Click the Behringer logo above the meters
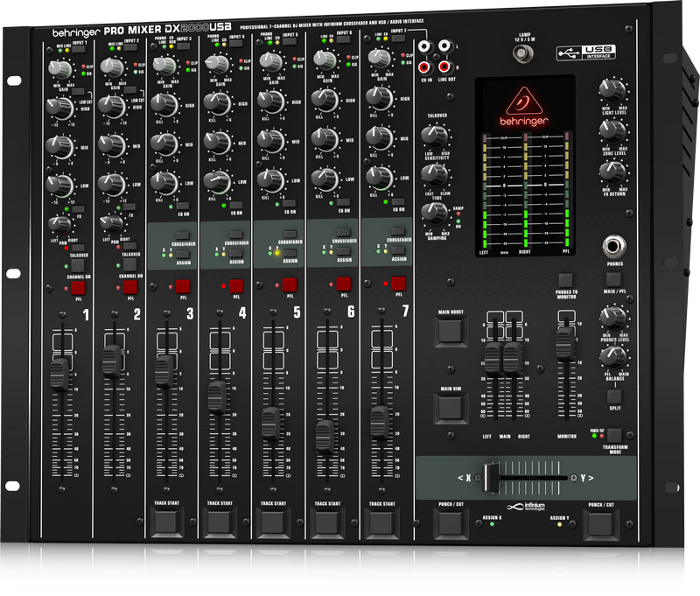 [522, 103]
